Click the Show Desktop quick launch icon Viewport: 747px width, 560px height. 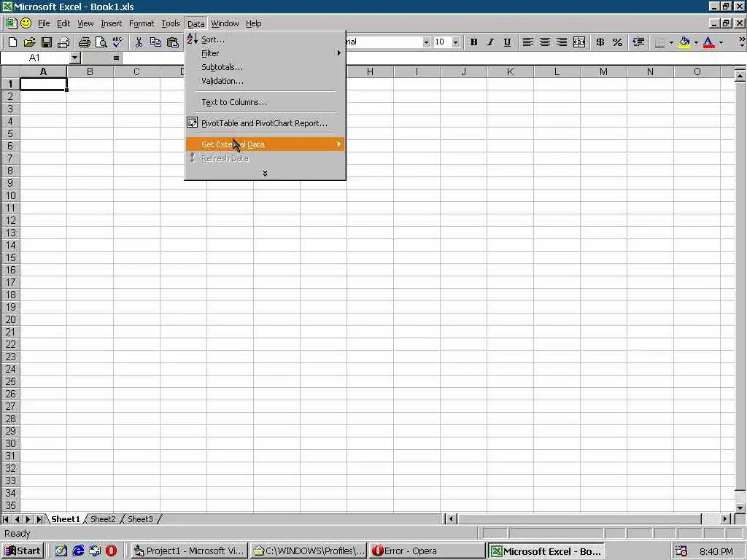pyautogui.click(x=61, y=551)
